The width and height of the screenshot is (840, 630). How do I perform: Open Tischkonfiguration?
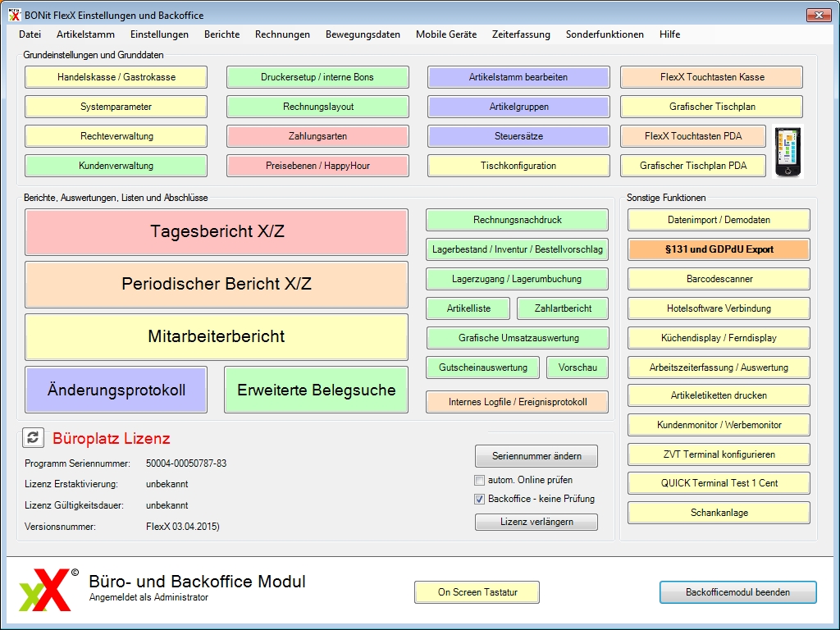coord(518,166)
